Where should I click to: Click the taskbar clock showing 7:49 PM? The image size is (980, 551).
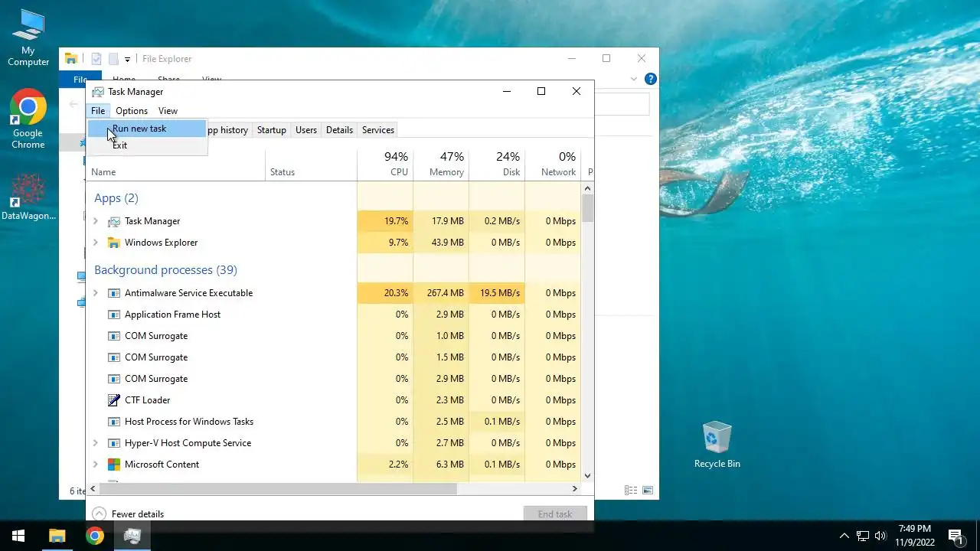pyautogui.click(x=915, y=536)
